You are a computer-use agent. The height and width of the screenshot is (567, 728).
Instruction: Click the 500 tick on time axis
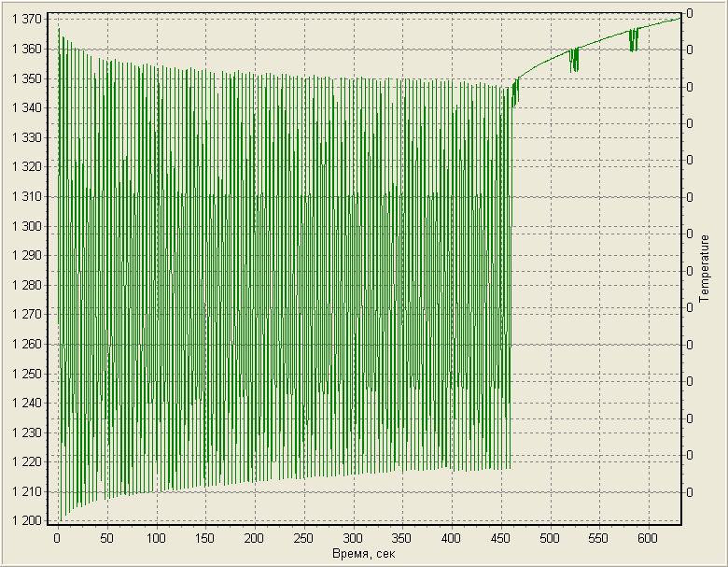click(549, 538)
